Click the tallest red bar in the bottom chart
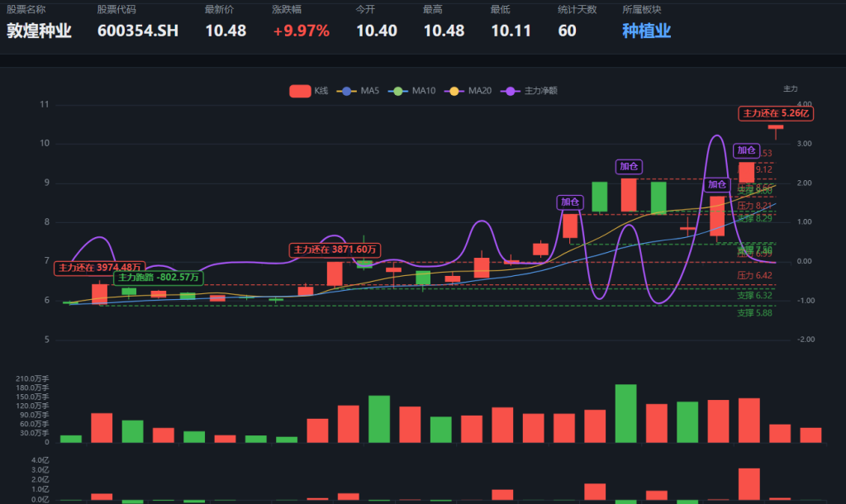This screenshot has height=504, width=846. (749, 484)
